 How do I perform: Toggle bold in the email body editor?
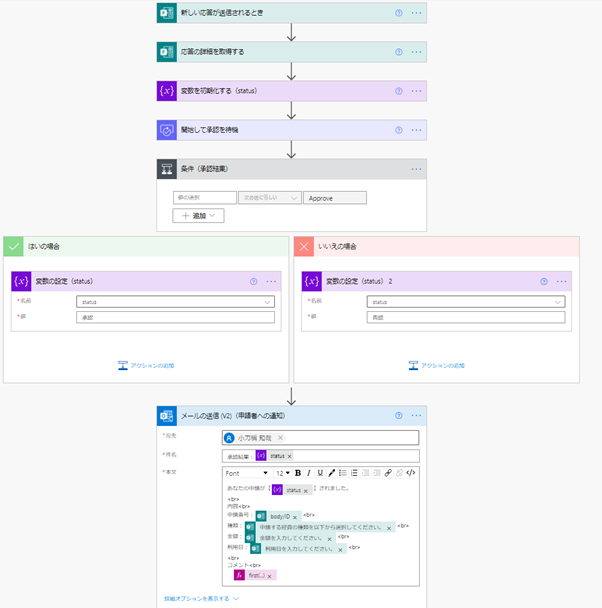tap(298, 473)
